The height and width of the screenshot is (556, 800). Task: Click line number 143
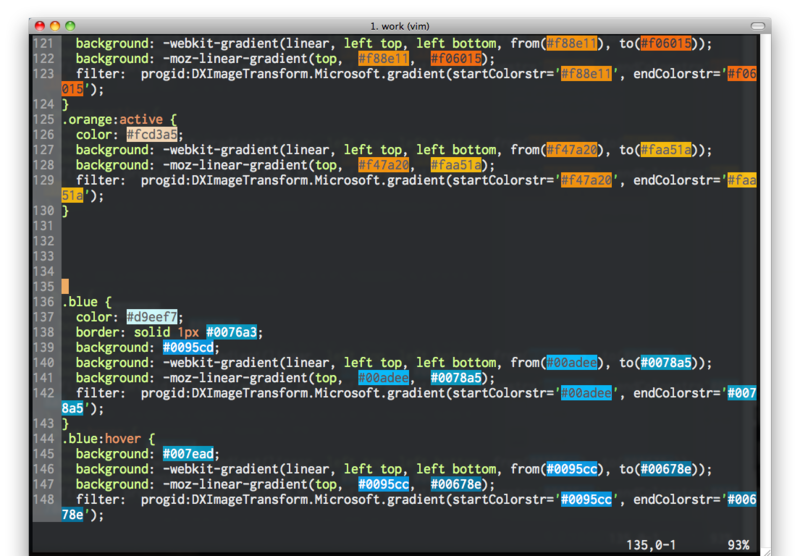click(x=44, y=424)
